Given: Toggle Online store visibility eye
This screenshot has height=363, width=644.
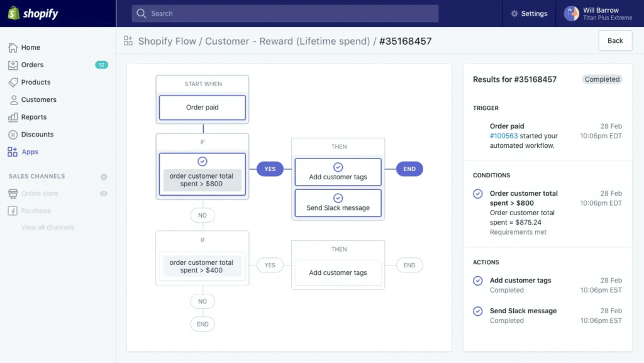Looking at the screenshot, I should click(104, 193).
